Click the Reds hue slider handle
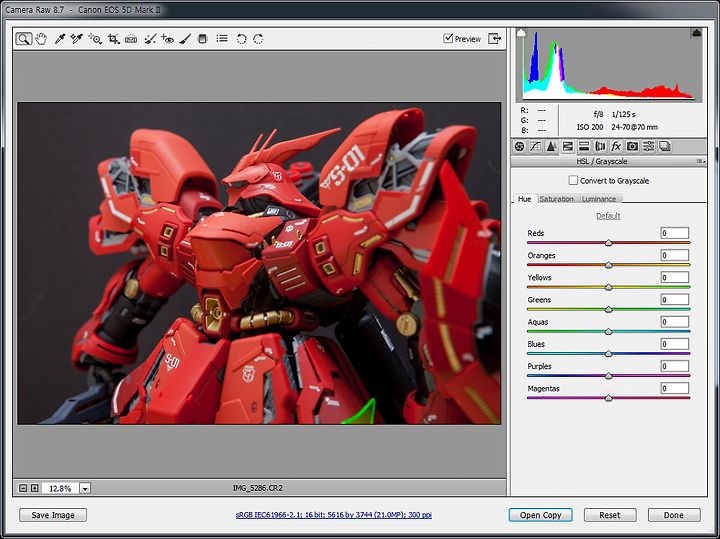The height and width of the screenshot is (539, 720). click(x=608, y=243)
